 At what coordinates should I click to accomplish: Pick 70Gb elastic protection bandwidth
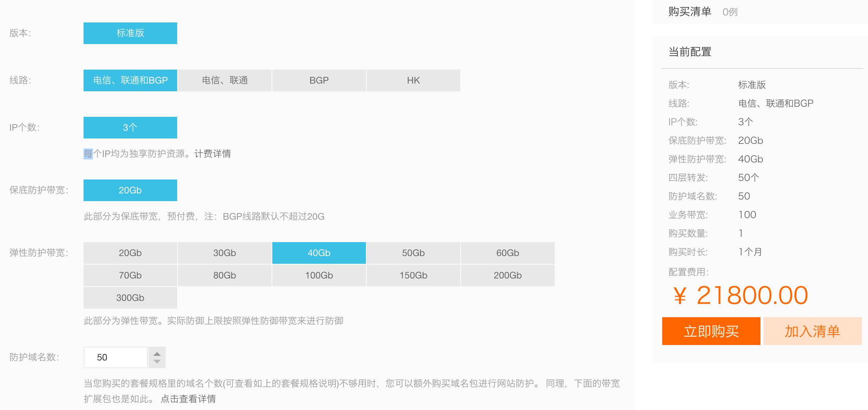click(x=130, y=275)
